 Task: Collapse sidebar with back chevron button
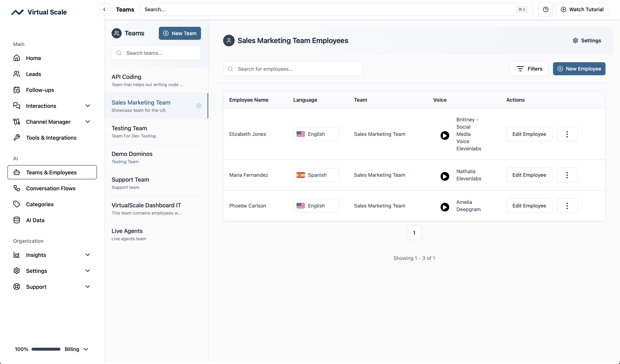(104, 10)
